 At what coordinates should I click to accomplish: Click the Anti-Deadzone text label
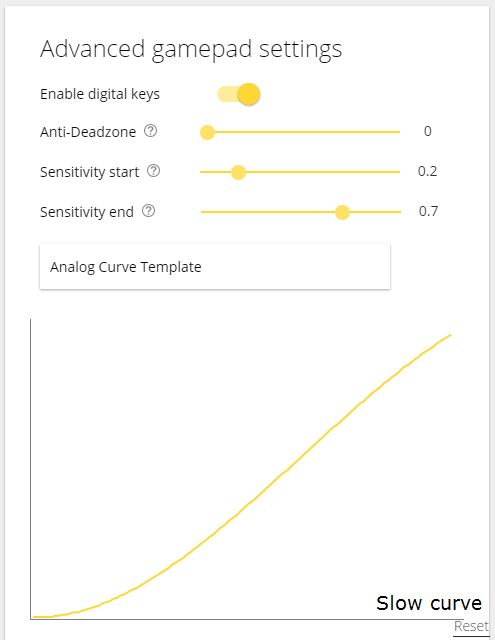88,132
